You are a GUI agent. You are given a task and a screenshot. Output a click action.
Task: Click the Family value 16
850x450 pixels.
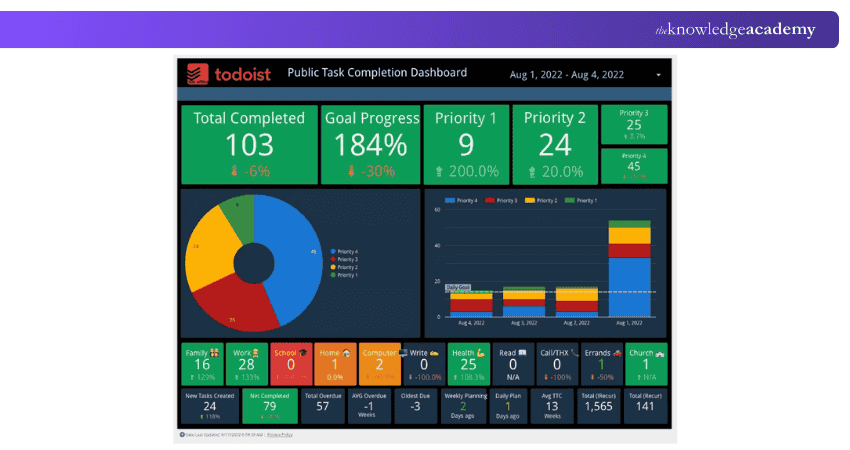pos(202,365)
